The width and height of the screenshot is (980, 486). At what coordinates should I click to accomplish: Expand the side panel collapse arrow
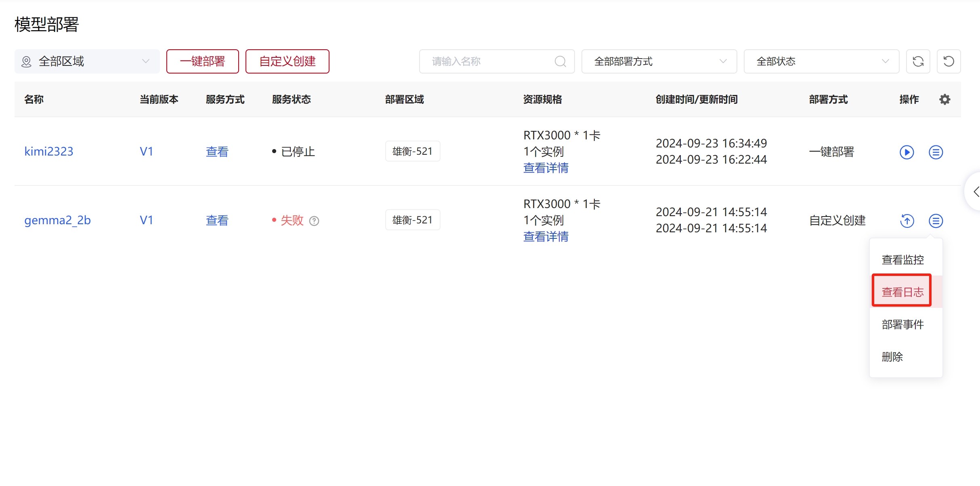coord(976,191)
